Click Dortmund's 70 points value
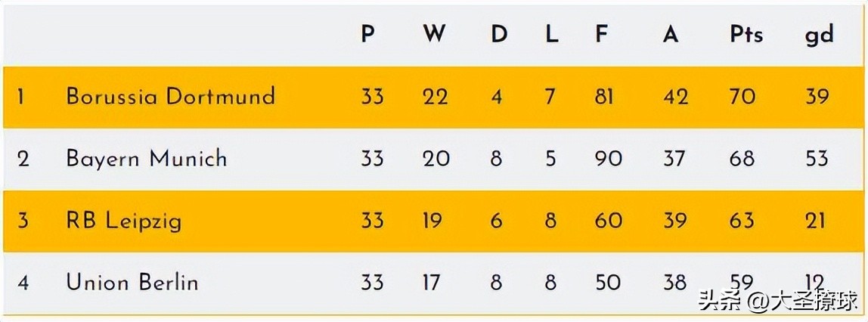This screenshot has width=868, height=322. tap(741, 97)
